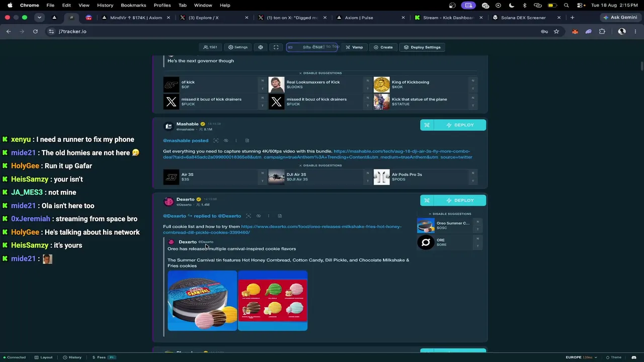The height and width of the screenshot is (362, 644).
Task: Expand the Chrome tab search dropdown arrow
Action: [39, 18]
